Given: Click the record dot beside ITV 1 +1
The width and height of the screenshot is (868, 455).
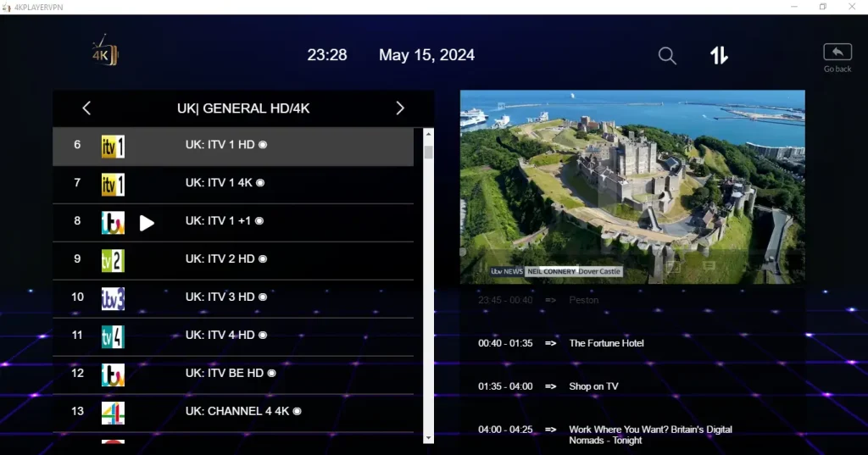Looking at the screenshot, I should pos(259,221).
